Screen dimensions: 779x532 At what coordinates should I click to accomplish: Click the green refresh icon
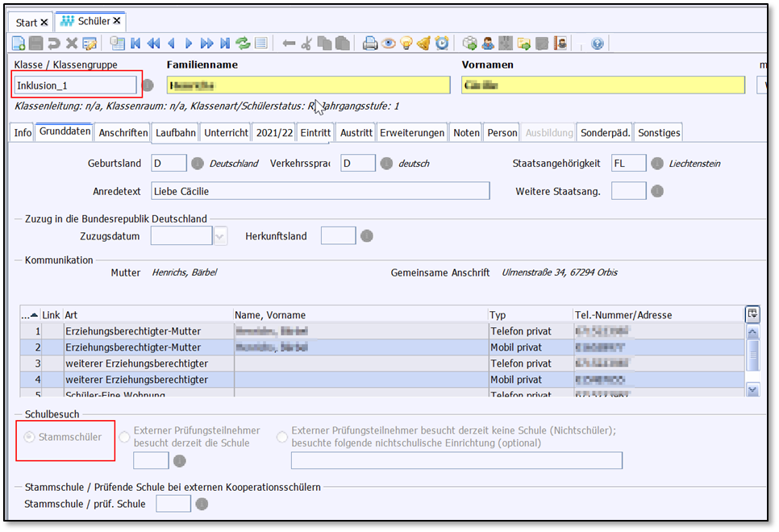(x=243, y=44)
